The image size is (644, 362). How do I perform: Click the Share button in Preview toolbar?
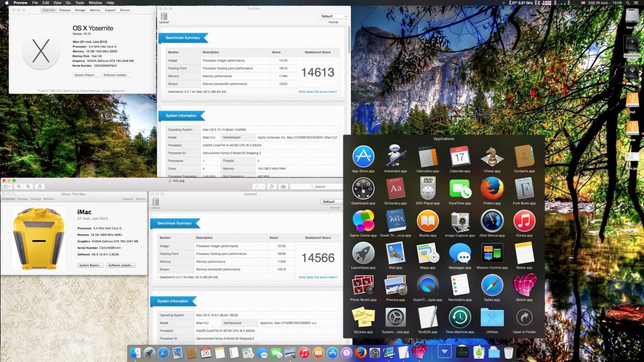(x=40, y=187)
